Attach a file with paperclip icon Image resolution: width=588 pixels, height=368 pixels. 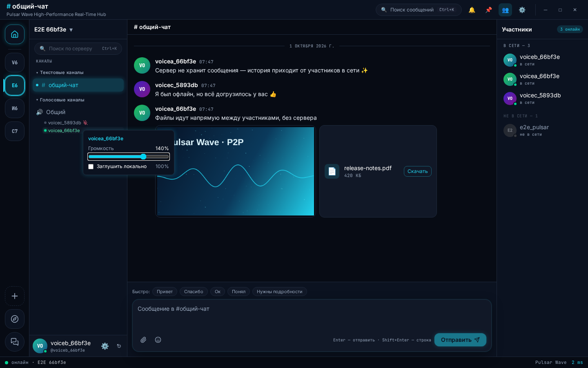tap(143, 340)
